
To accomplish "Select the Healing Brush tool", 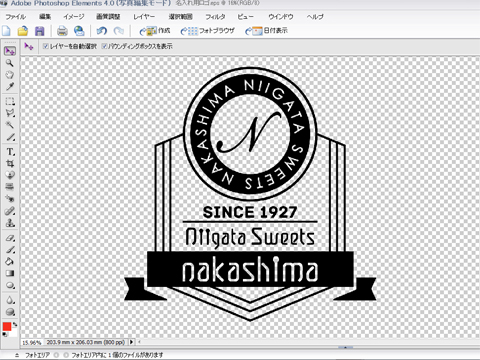I will coord(10,211).
